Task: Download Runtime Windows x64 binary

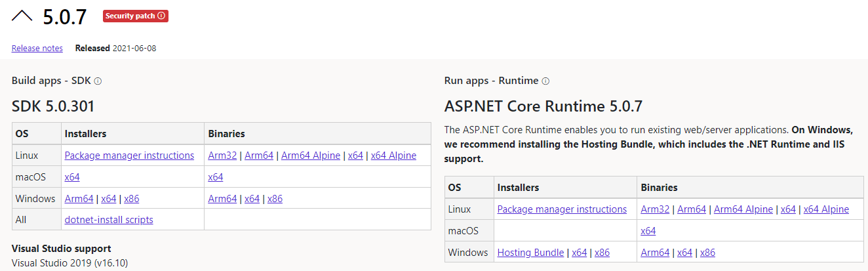Action: click(684, 253)
